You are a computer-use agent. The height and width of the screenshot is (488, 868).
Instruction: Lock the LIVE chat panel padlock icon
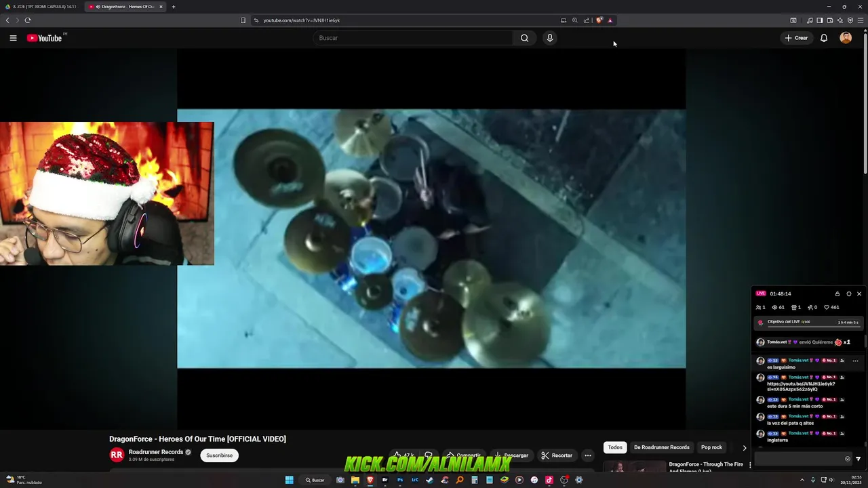837,293
